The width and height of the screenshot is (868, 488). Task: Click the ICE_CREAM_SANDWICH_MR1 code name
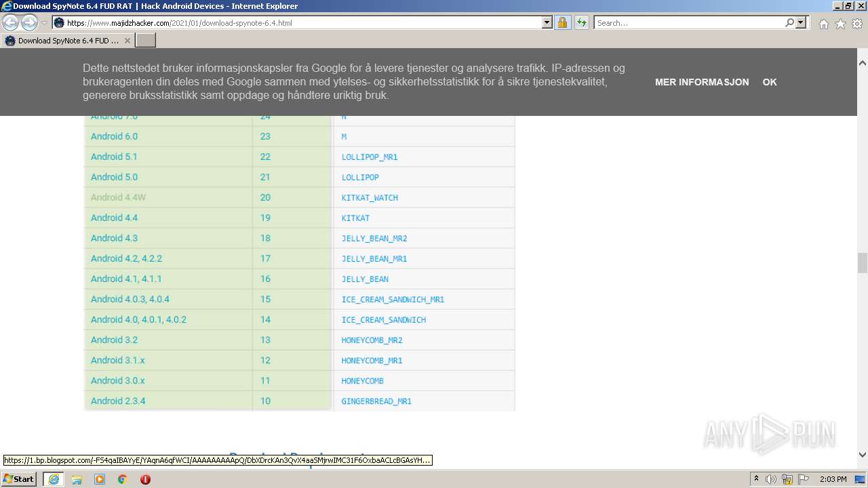[393, 300]
